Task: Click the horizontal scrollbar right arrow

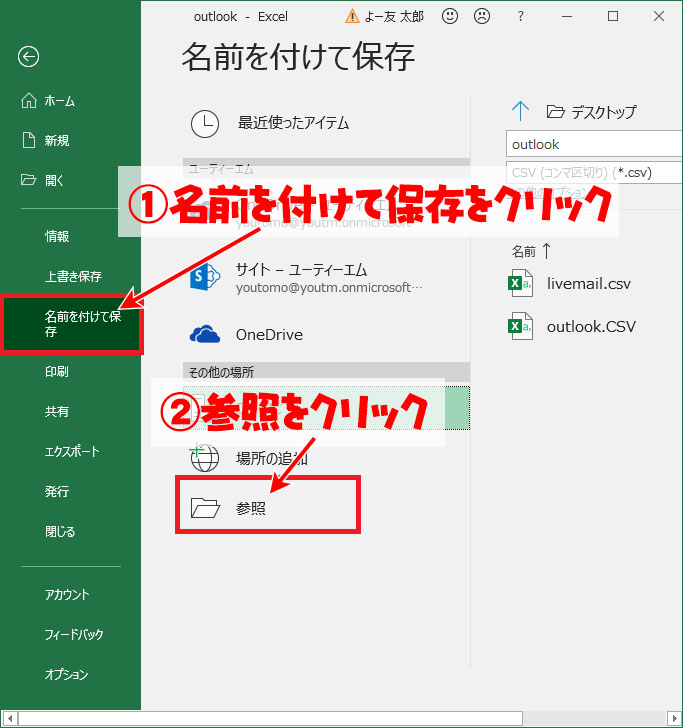Action: click(x=674, y=718)
